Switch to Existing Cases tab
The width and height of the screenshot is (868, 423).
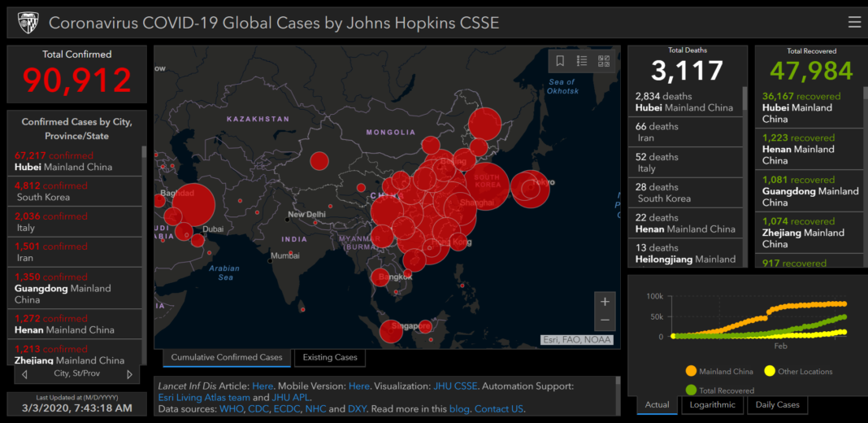(330, 358)
